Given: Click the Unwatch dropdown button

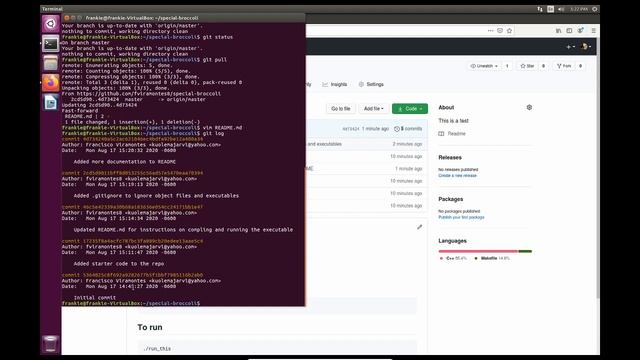Looking at the screenshot, I should (484, 66).
